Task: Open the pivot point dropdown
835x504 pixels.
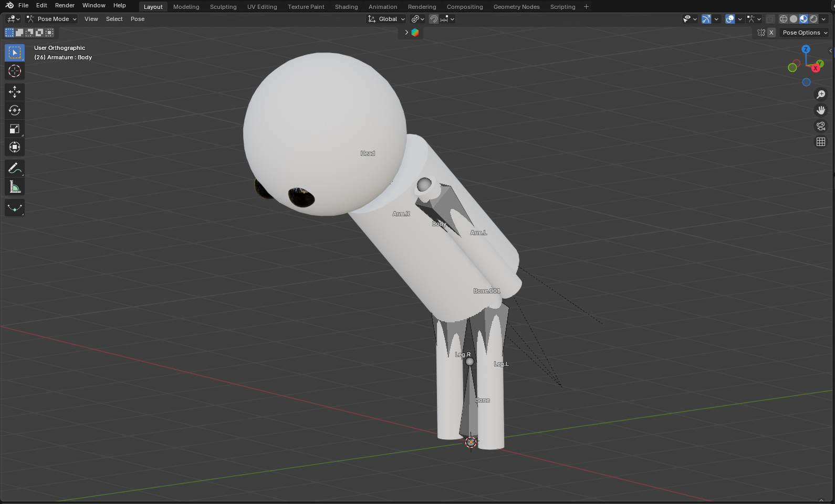Action: click(x=418, y=19)
